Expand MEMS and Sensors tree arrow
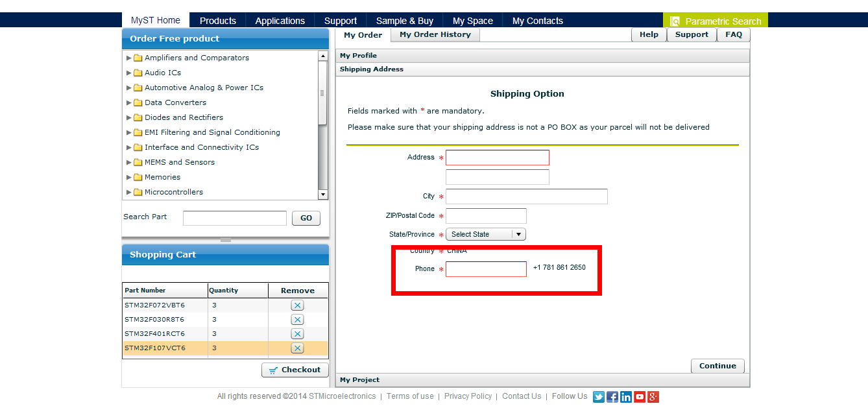 pyautogui.click(x=129, y=162)
